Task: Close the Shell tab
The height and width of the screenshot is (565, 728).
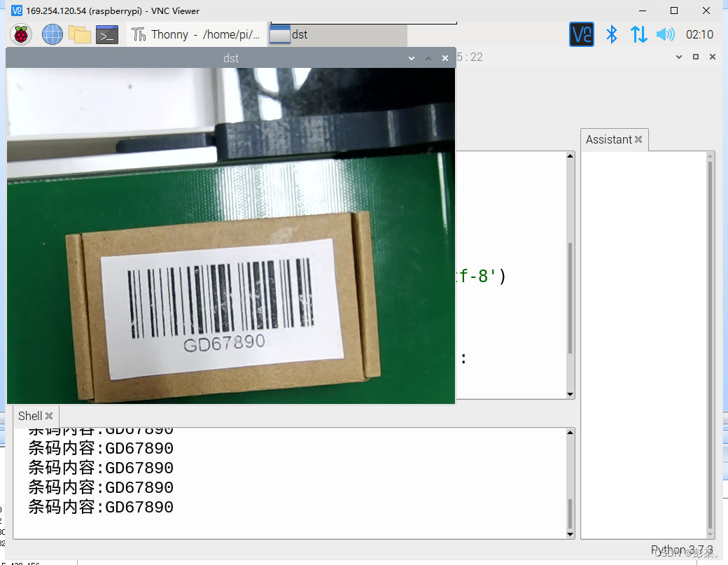Action: coord(49,416)
